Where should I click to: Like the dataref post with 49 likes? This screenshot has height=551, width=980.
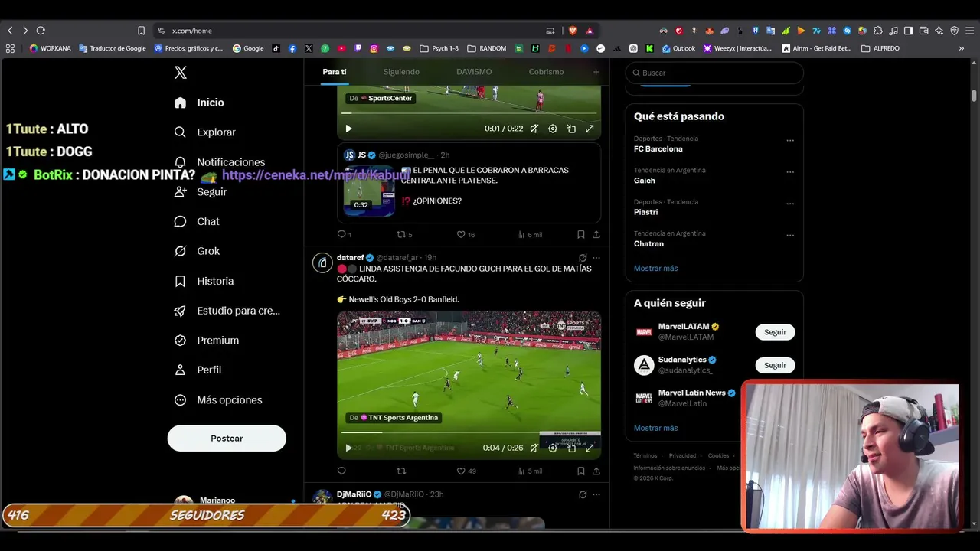(x=461, y=471)
